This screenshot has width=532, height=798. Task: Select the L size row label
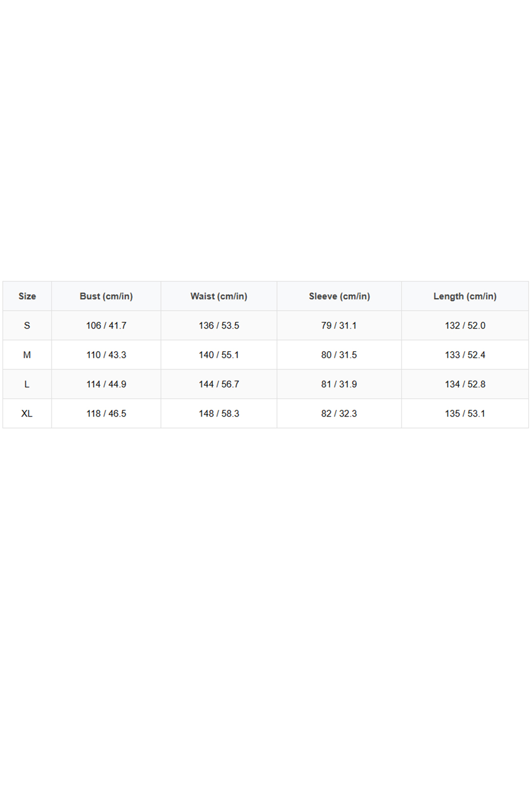point(27,384)
